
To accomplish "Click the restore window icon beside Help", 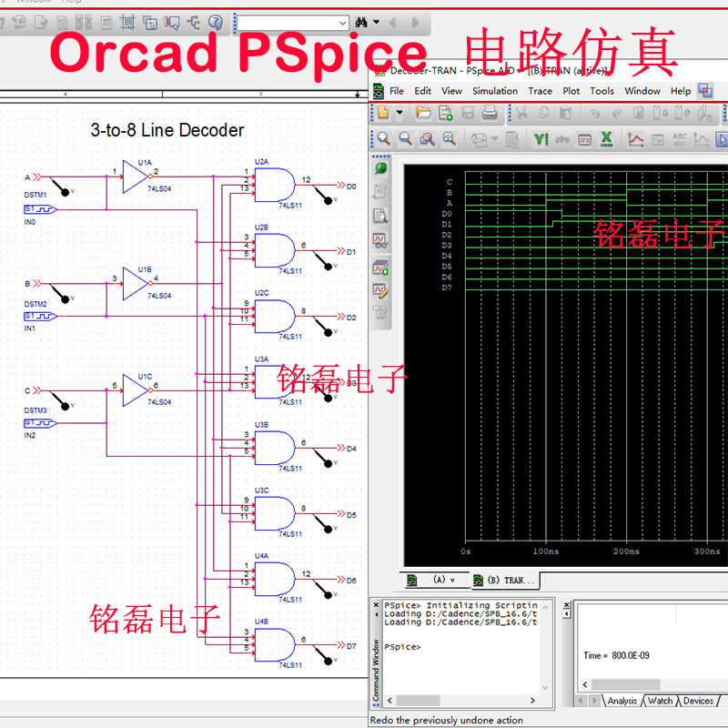I will (x=705, y=91).
